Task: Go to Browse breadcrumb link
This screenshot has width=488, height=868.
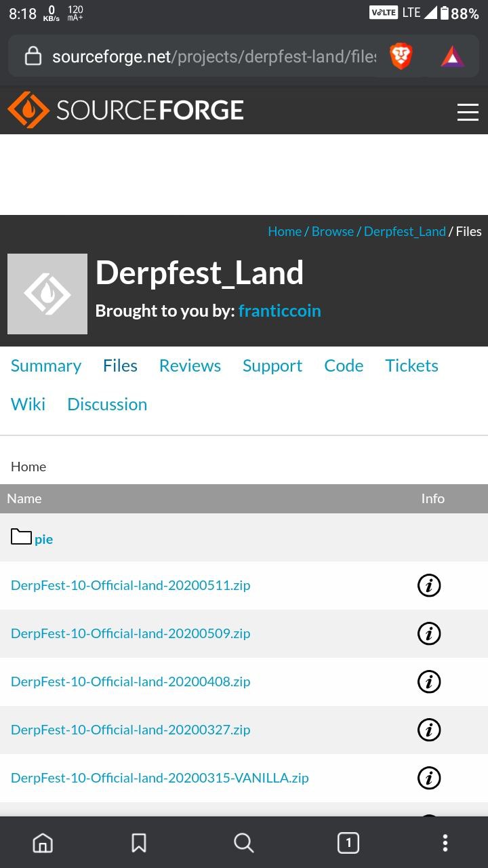Action: (333, 231)
